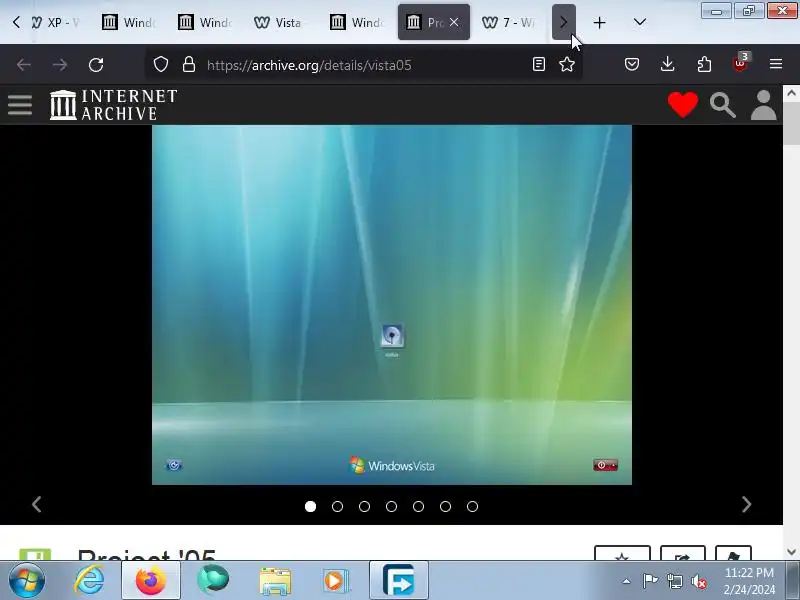Screen dimensions: 800x600
Task: Switch to the '7 - Wi' tab
Action: point(508,22)
